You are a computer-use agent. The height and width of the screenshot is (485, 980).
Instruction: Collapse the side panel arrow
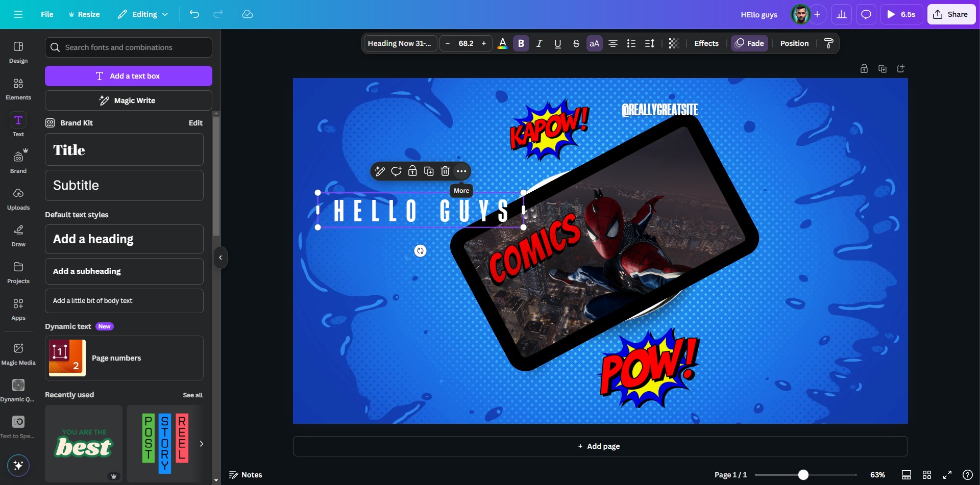coord(220,258)
